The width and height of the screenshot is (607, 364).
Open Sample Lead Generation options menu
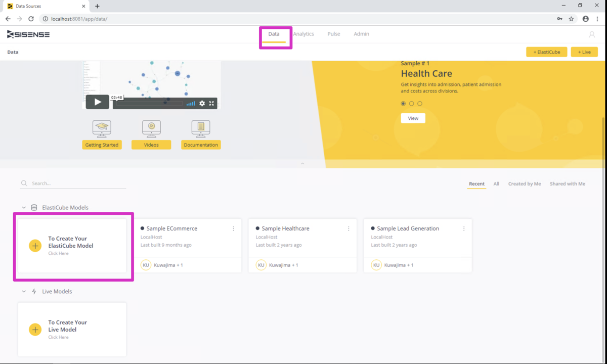click(464, 229)
